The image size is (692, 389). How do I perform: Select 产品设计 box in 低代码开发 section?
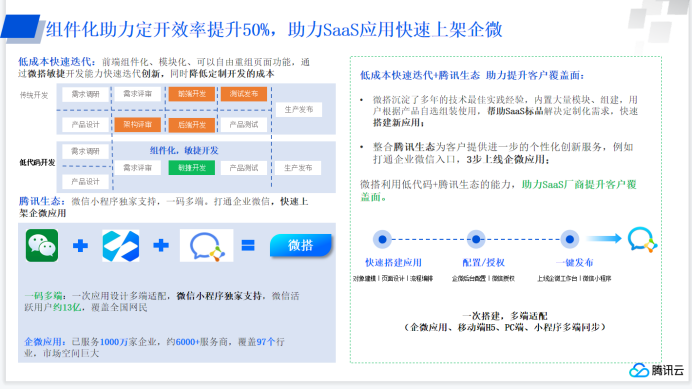pos(86,181)
